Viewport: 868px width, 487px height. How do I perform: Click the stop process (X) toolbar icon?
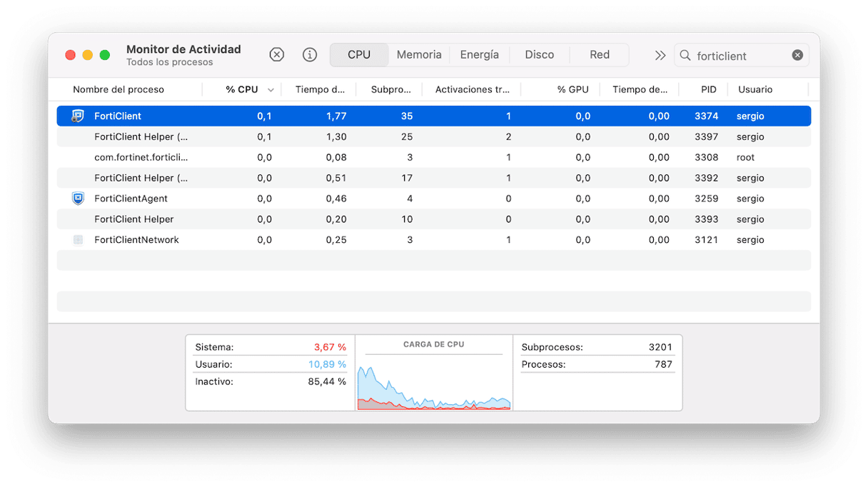point(277,55)
